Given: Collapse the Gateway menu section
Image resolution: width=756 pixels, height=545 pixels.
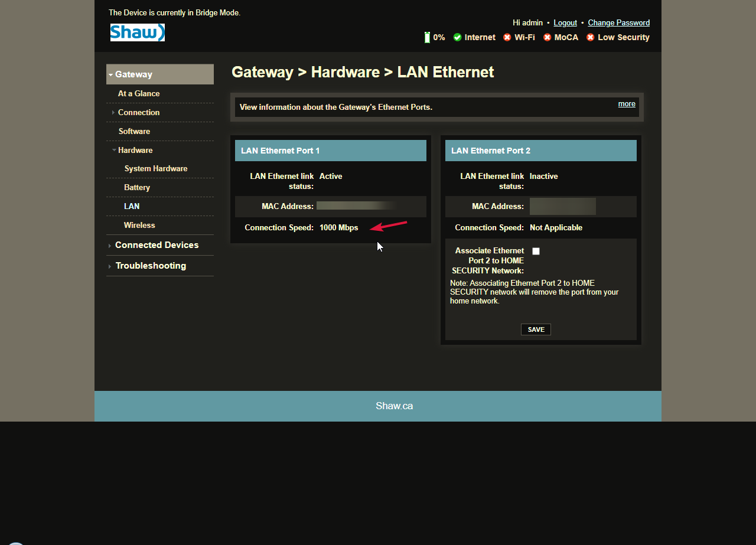Looking at the screenshot, I should coord(133,74).
